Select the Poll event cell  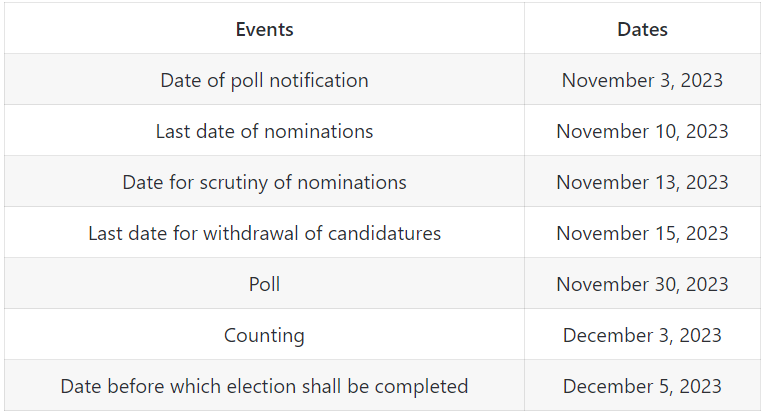coord(264,284)
